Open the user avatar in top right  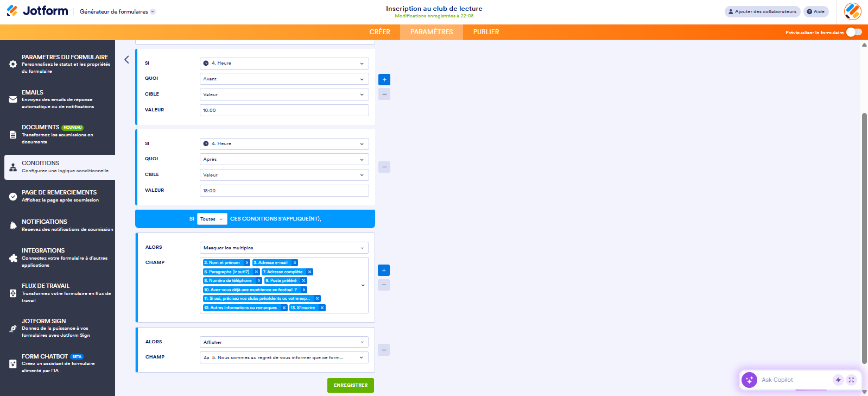[852, 11]
